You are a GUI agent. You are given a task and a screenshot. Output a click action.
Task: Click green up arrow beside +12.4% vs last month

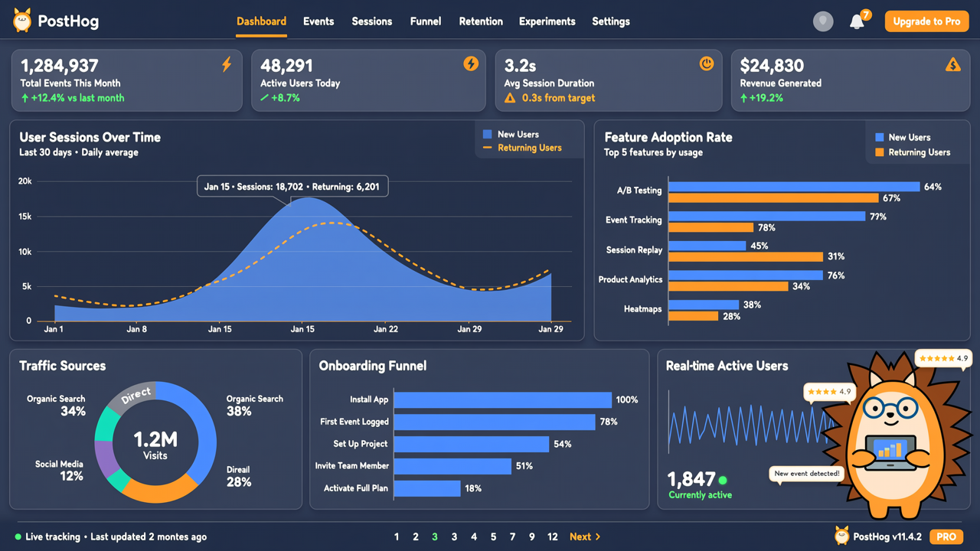tap(24, 98)
